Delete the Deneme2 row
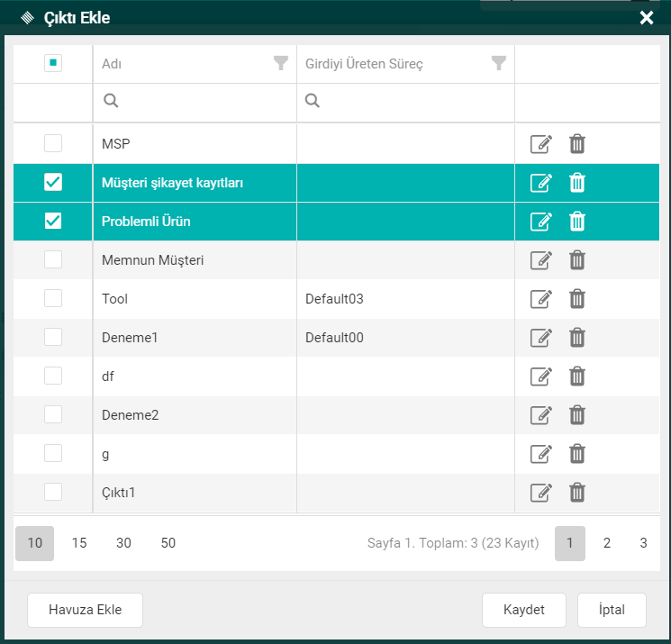Image resolution: width=671 pixels, height=644 pixels. coord(577,415)
